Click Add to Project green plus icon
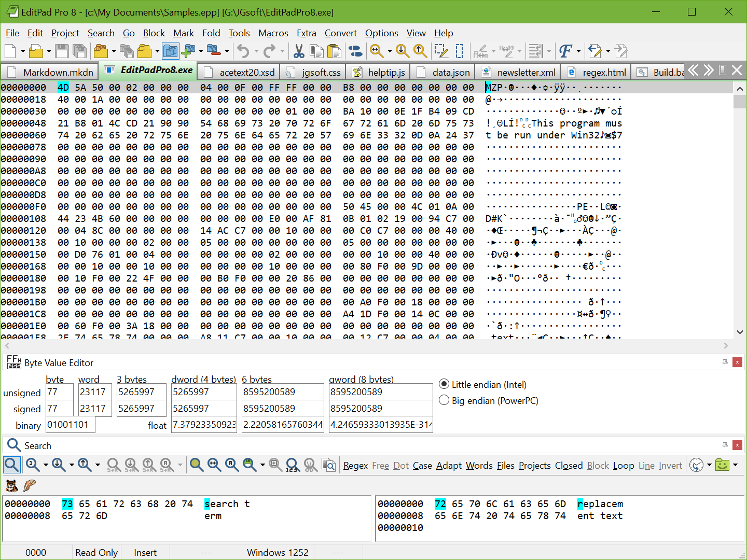The image size is (747, 560). [x=188, y=51]
